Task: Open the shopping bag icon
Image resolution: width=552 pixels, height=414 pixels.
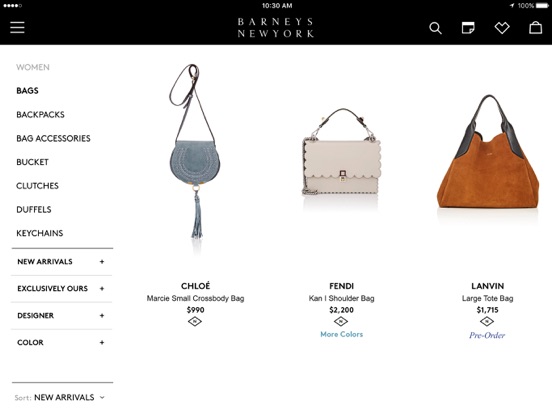Action: tap(535, 27)
